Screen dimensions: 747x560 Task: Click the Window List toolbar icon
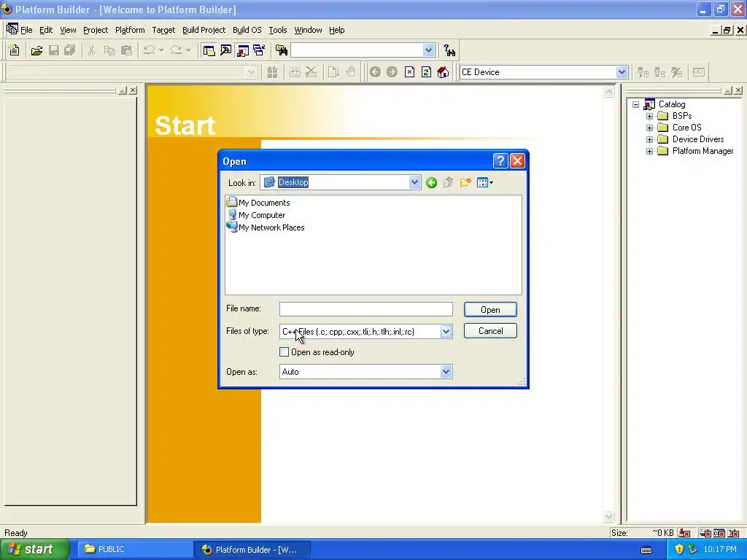coord(260,50)
